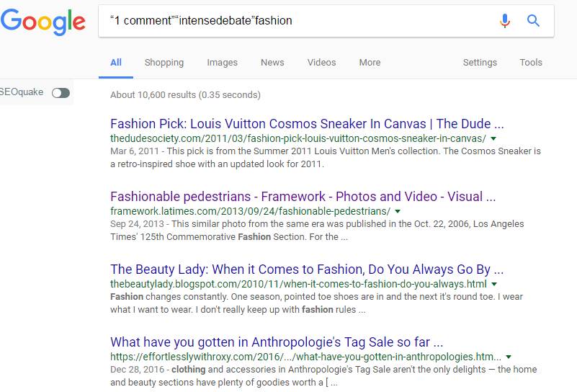The image size is (577, 392).
Task: Open Anthropologie's Tag Sale result link
Action: point(277,342)
